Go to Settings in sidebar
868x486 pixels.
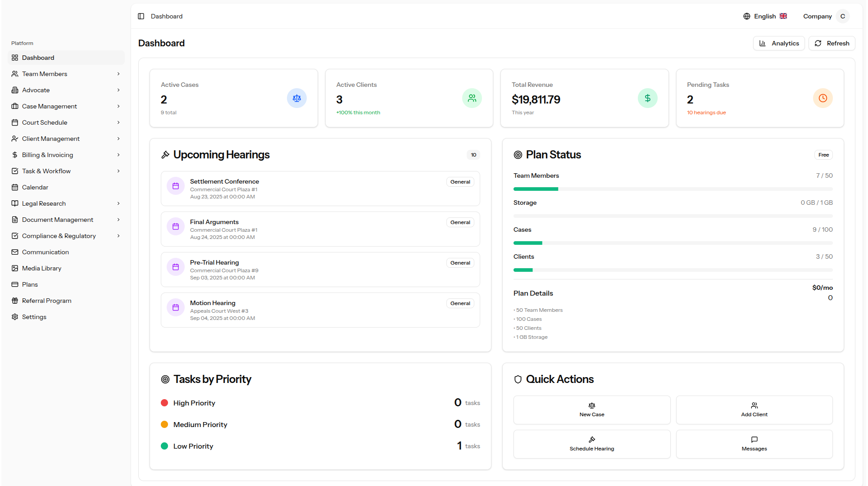point(34,317)
